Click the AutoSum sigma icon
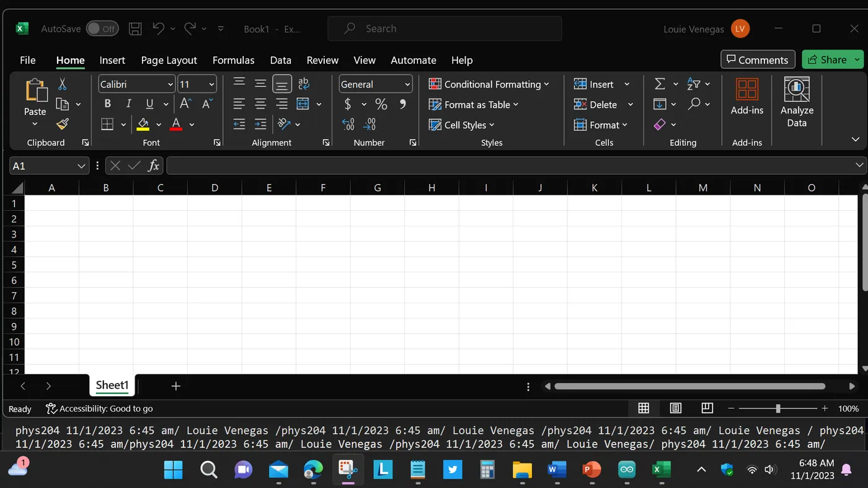Image resolution: width=868 pixels, height=488 pixels. point(660,84)
